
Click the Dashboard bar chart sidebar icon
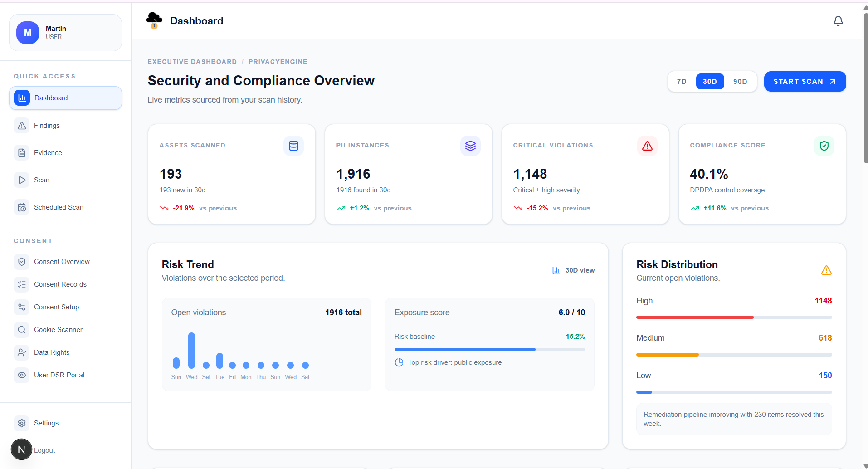[x=22, y=98]
